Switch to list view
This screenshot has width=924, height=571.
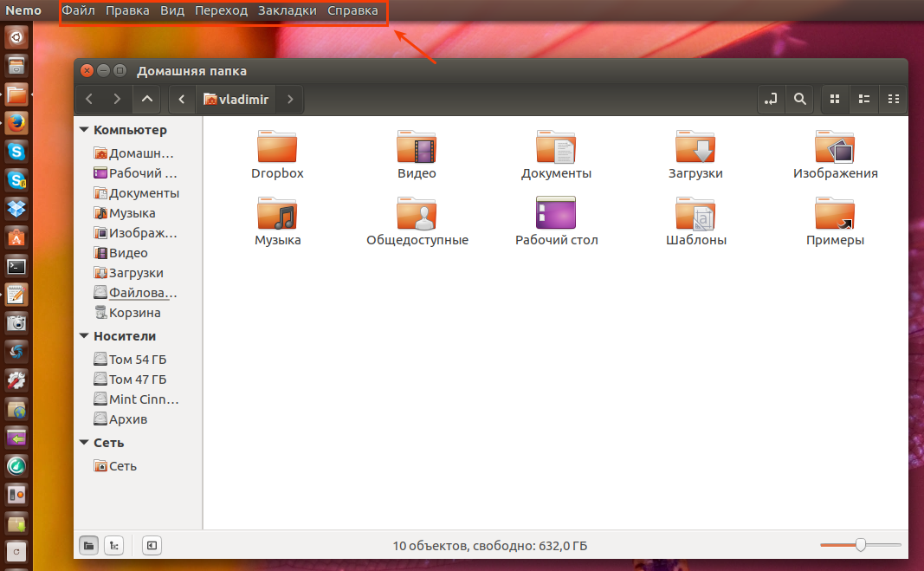coord(864,99)
